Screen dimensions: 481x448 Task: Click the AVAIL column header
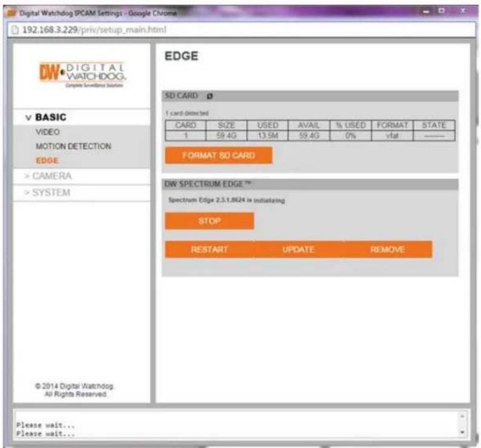tap(309, 125)
